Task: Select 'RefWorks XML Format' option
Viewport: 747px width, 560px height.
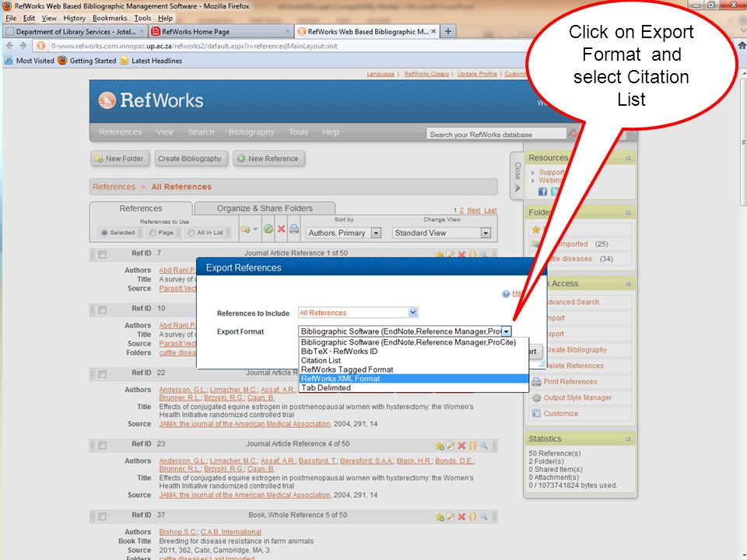Action: coord(413,379)
